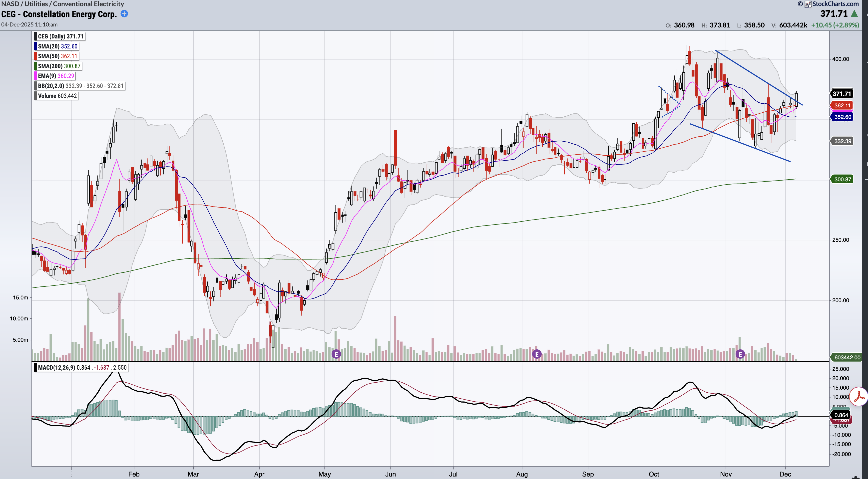Click the green up-arrow next to 371.71

pyautogui.click(x=854, y=14)
